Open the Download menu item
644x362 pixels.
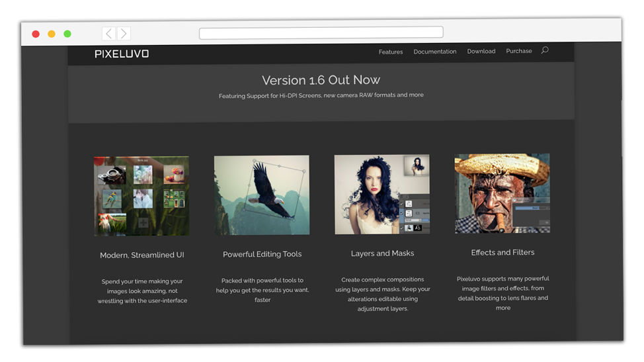coord(481,51)
